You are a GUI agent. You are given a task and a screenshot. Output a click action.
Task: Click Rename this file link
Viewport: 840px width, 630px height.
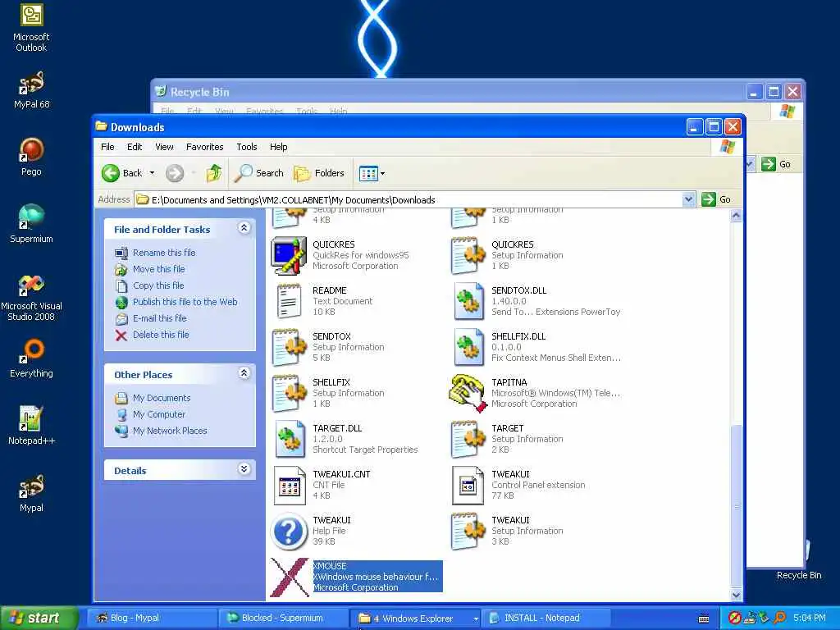tap(164, 253)
